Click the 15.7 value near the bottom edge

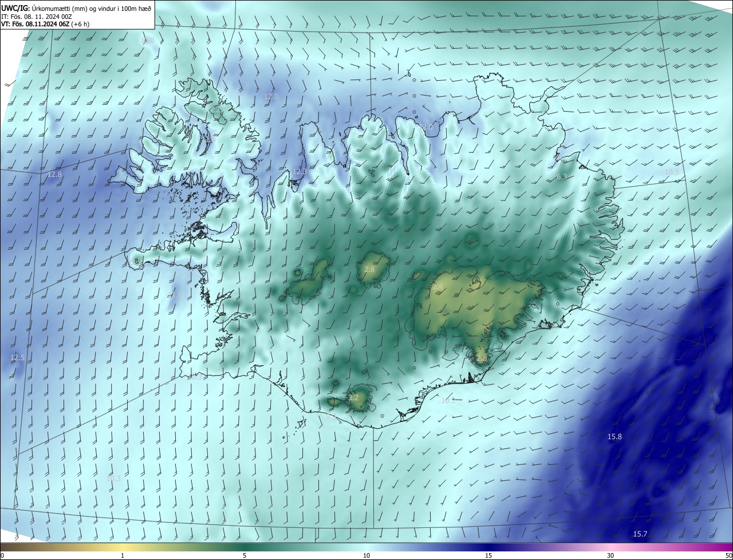tap(640, 534)
